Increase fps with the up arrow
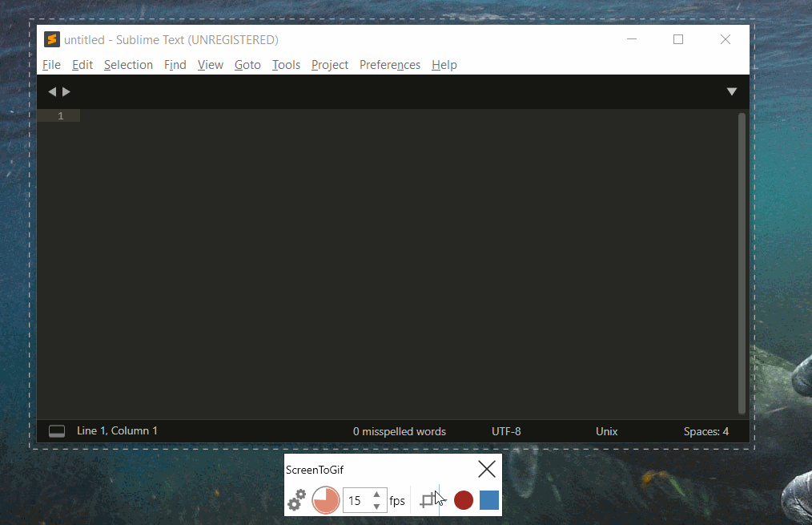The width and height of the screenshot is (812, 525). tap(377, 495)
